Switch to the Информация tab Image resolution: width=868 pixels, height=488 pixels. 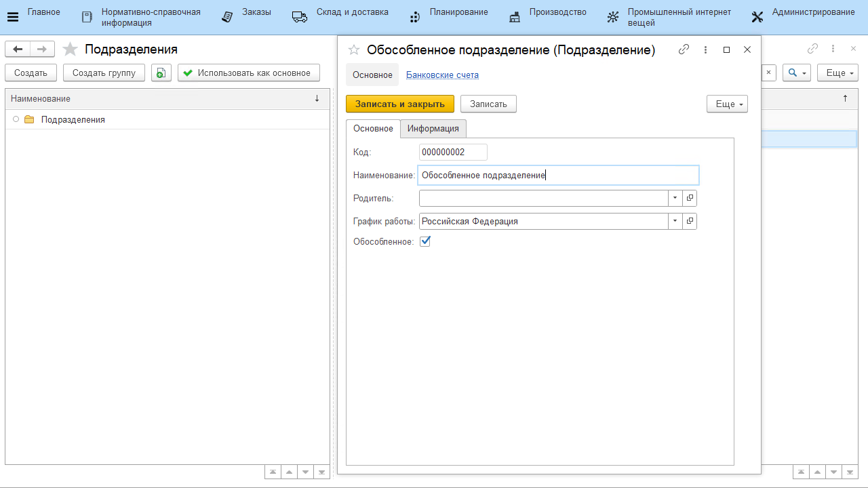[x=433, y=129]
